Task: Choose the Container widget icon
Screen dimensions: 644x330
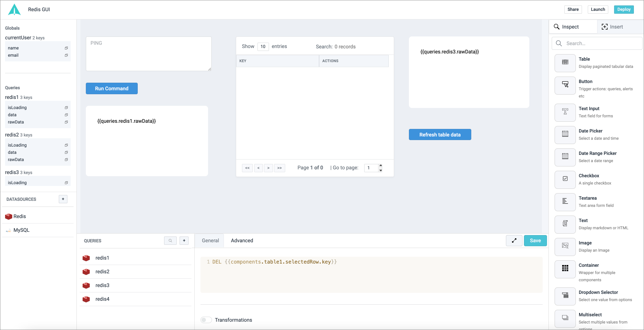Action: click(565, 269)
